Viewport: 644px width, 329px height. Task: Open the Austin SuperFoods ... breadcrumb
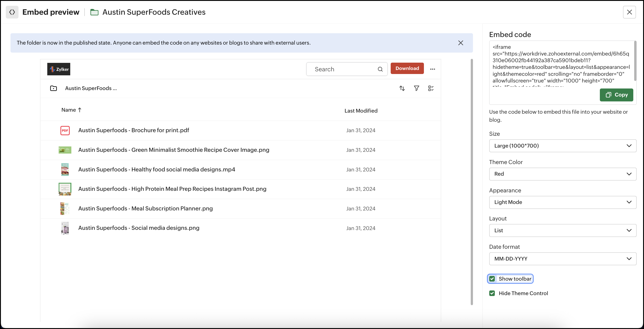[91, 88]
